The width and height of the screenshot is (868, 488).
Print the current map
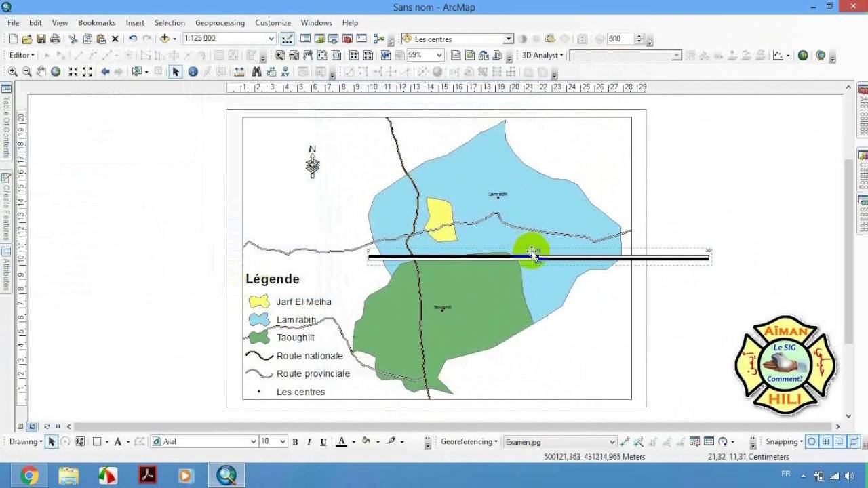56,39
